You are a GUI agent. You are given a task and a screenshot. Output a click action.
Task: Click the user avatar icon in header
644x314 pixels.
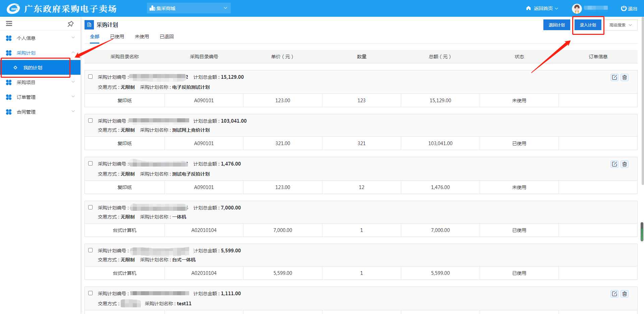coord(577,8)
